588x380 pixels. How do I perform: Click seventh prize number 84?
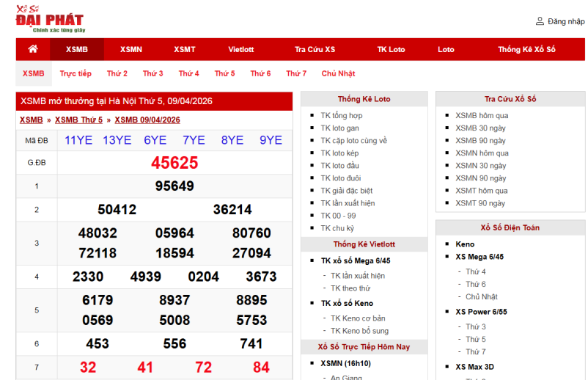tap(261, 368)
